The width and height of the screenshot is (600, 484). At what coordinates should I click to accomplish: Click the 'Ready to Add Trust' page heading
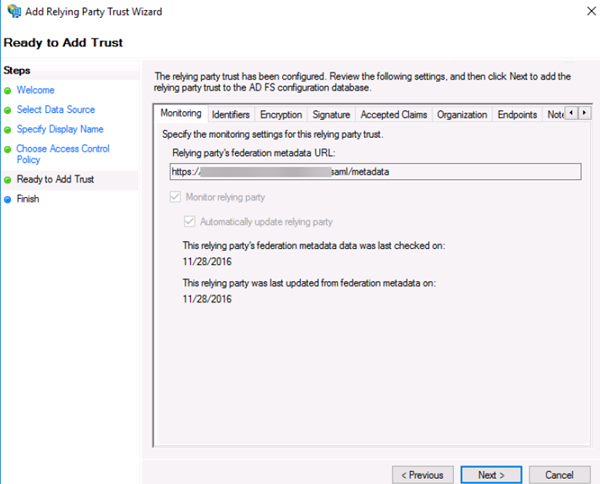(x=63, y=42)
